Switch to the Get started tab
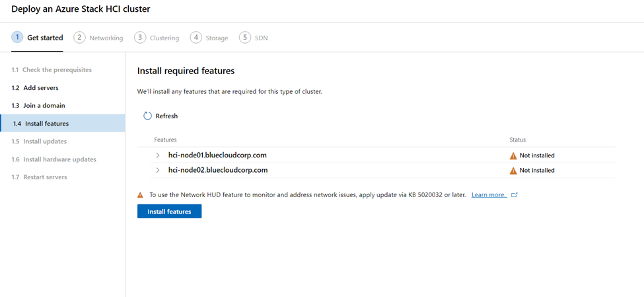 point(38,38)
